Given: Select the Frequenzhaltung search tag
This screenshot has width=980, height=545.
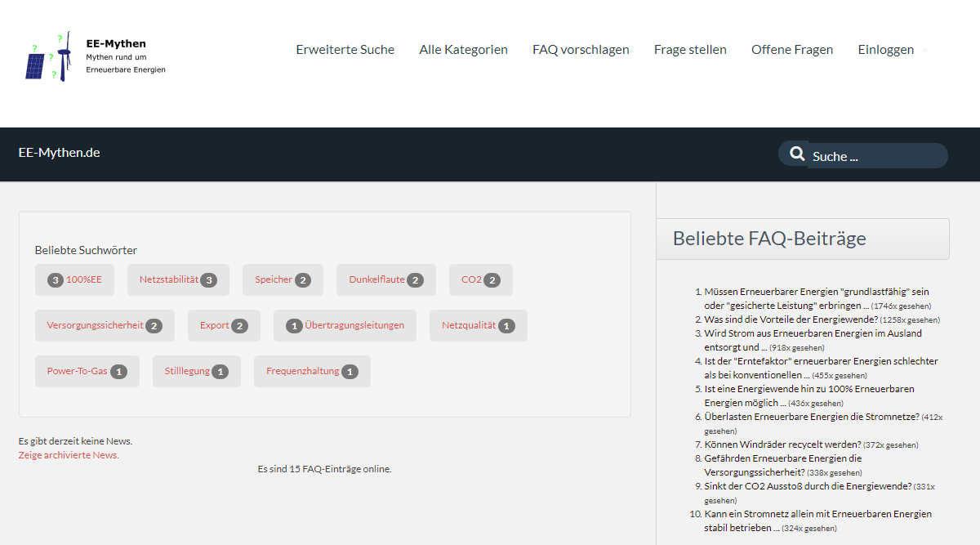Looking at the screenshot, I should click(x=312, y=371).
